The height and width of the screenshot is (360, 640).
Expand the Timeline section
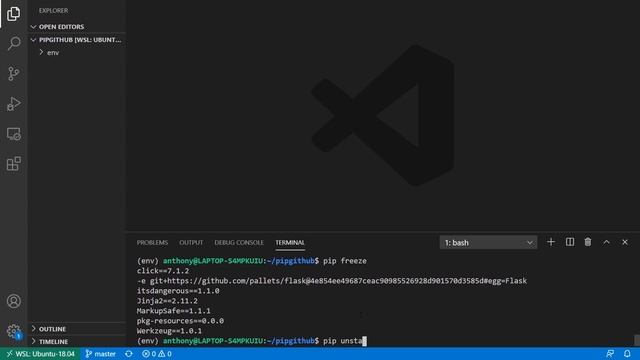77,342
